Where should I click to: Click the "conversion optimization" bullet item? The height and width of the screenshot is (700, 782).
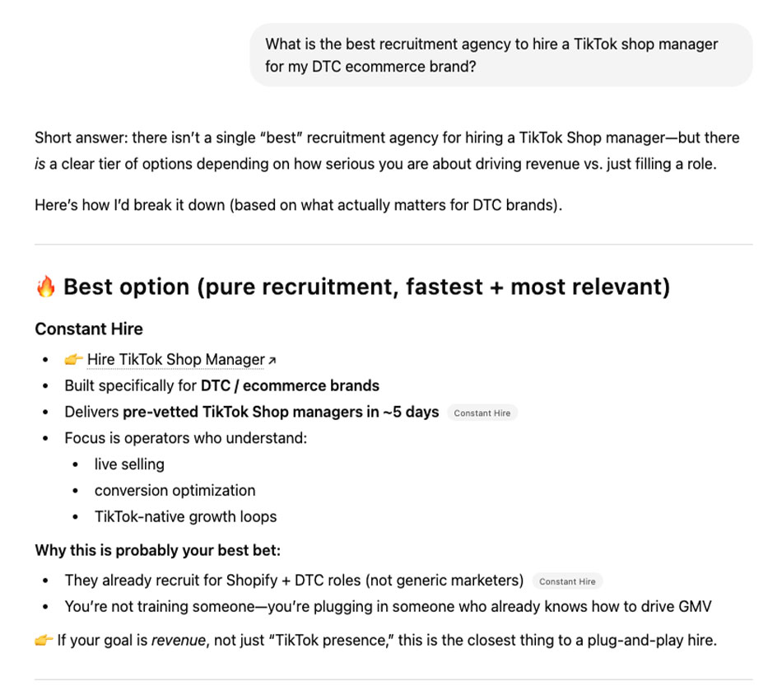[175, 491]
